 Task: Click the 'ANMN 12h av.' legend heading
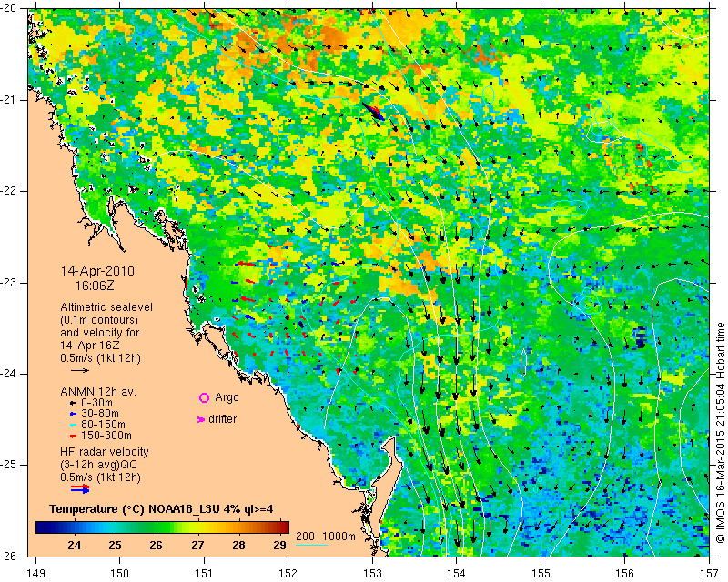coord(98,392)
